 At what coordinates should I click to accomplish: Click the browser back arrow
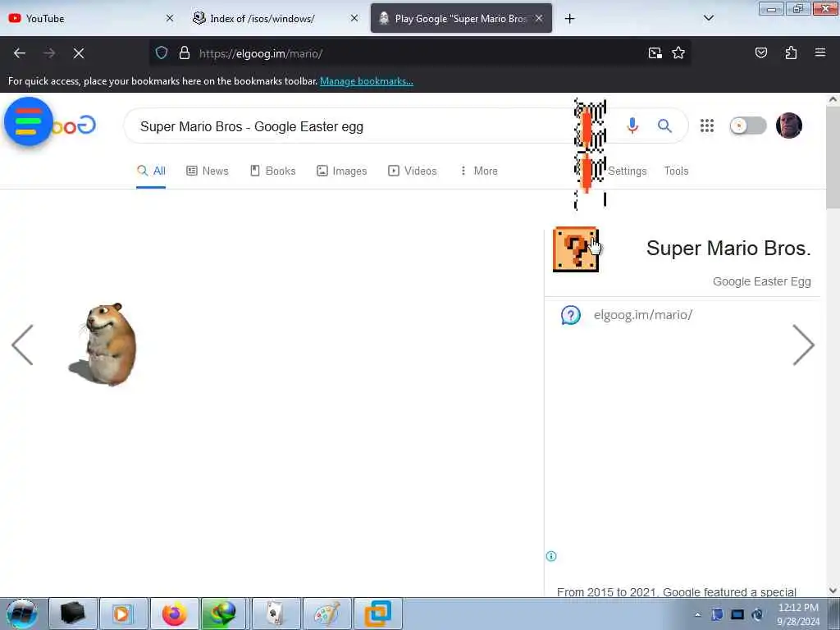click(20, 53)
